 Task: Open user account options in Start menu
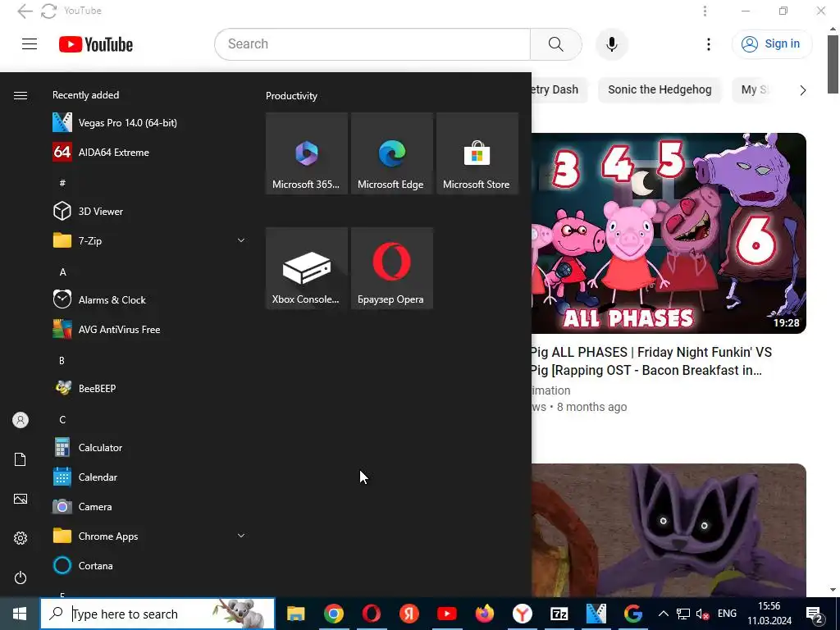coord(21,420)
